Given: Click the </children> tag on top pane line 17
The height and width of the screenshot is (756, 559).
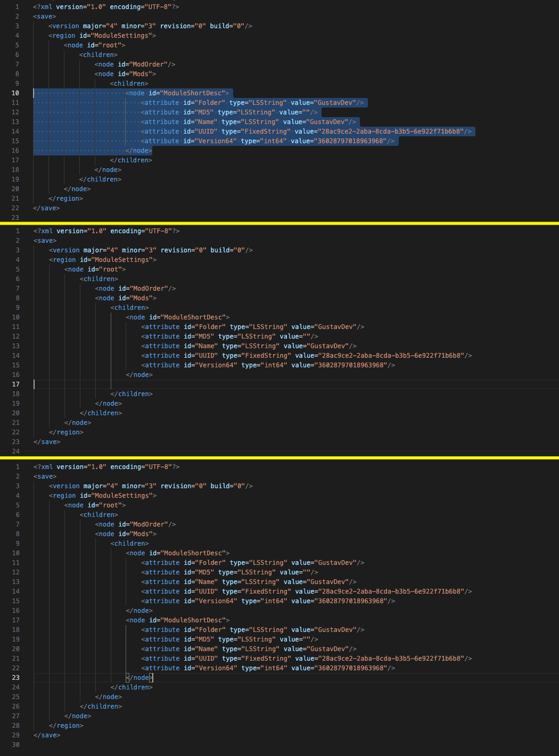Looking at the screenshot, I should (131, 160).
